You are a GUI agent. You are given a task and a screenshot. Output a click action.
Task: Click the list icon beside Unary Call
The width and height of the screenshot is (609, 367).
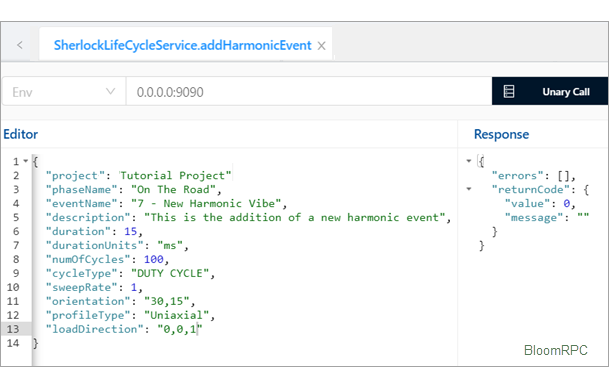509,92
